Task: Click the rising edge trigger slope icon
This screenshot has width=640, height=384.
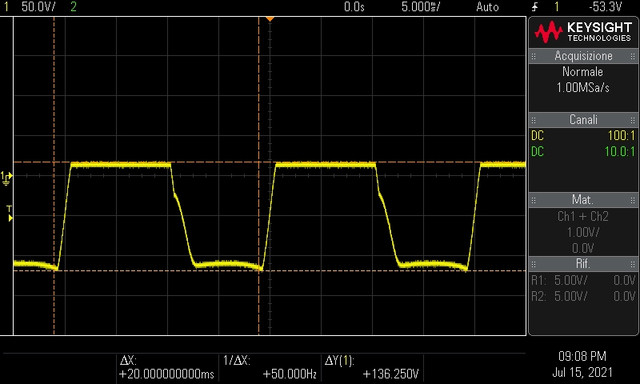Action: pos(535,7)
